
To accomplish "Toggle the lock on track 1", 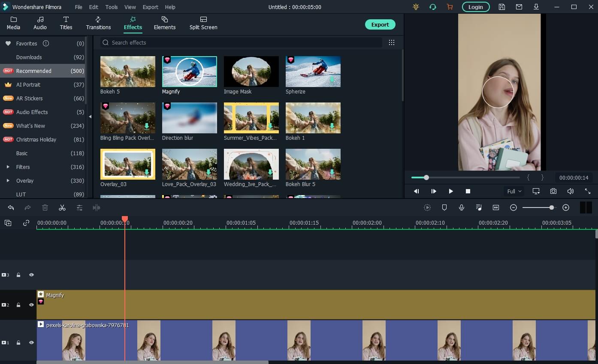I will click(18, 343).
